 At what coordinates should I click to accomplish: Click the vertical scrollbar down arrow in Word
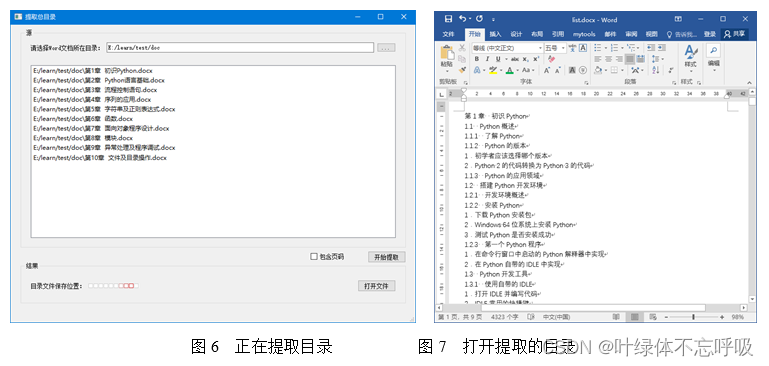coord(752,299)
